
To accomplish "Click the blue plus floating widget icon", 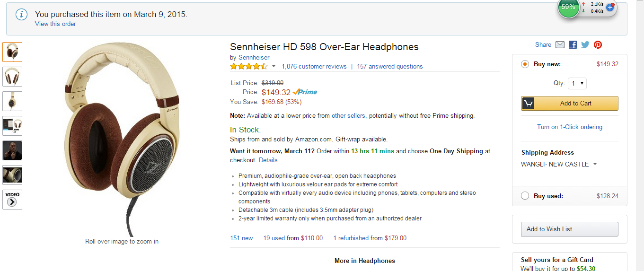I will coord(610,7).
